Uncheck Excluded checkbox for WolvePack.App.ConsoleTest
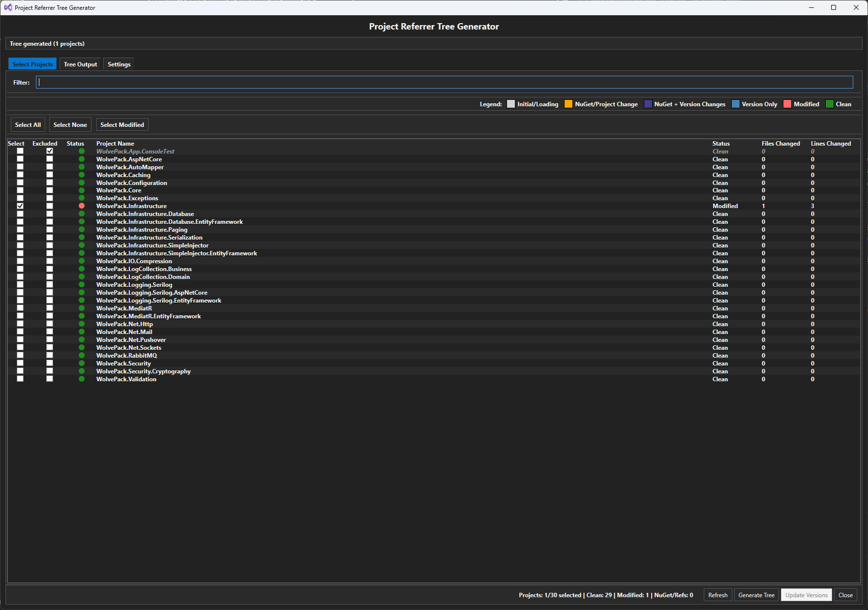Image resolution: width=868 pixels, height=610 pixels. coord(50,151)
